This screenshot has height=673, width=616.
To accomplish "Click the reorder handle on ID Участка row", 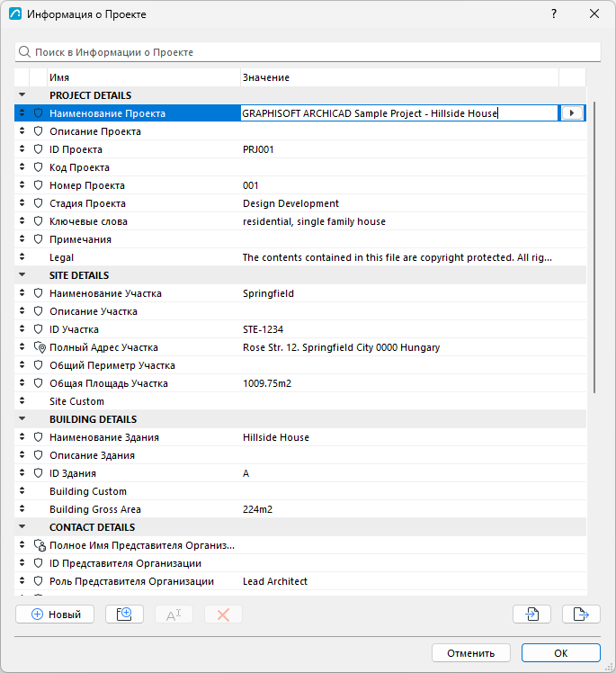I will pyautogui.click(x=22, y=329).
